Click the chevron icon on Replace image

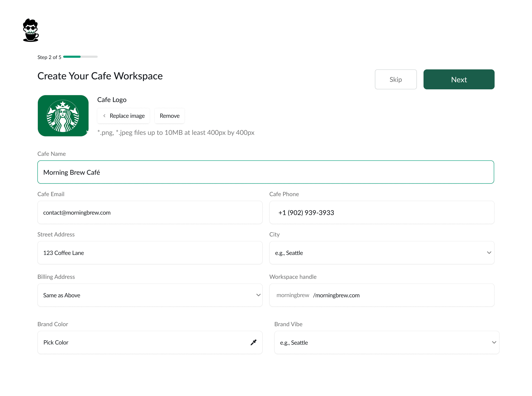coord(104,116)
